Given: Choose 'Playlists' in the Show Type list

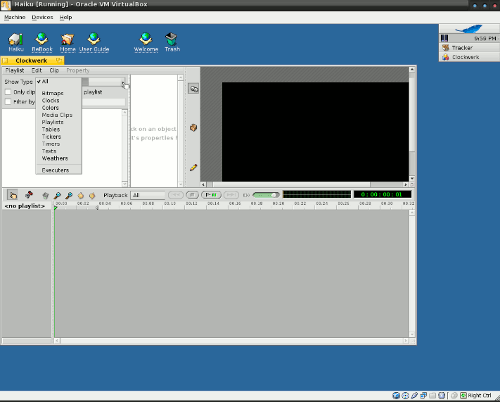Looking at the screenshot, I should (x=58, y=122).
